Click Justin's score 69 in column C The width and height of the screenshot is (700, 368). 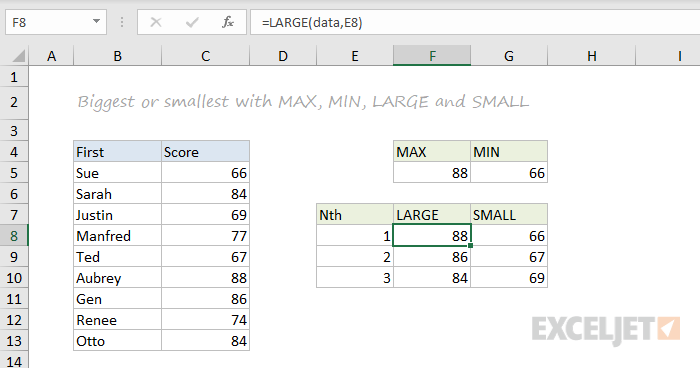[x=205, y=215]
